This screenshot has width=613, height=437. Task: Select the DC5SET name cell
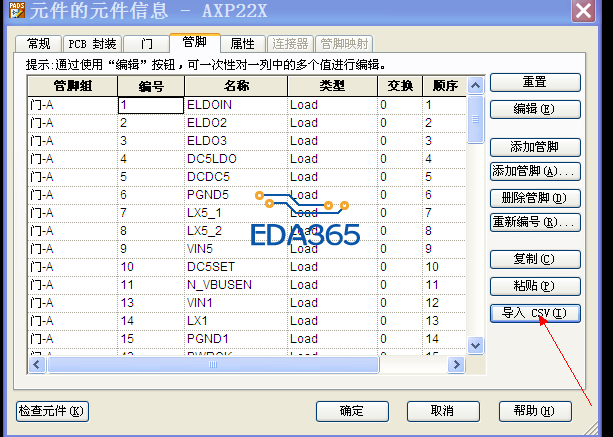point(236,267)
